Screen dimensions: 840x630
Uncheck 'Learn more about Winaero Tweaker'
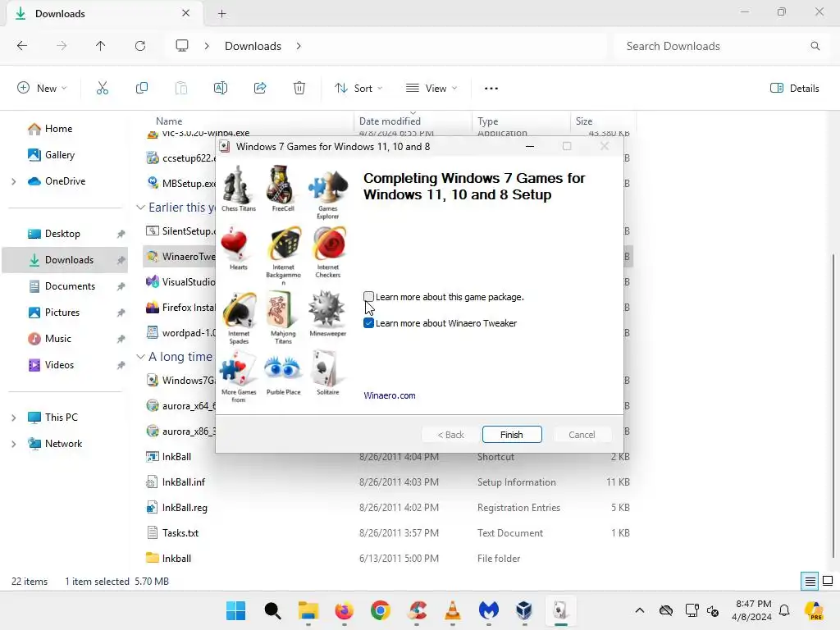click(368, 323)
